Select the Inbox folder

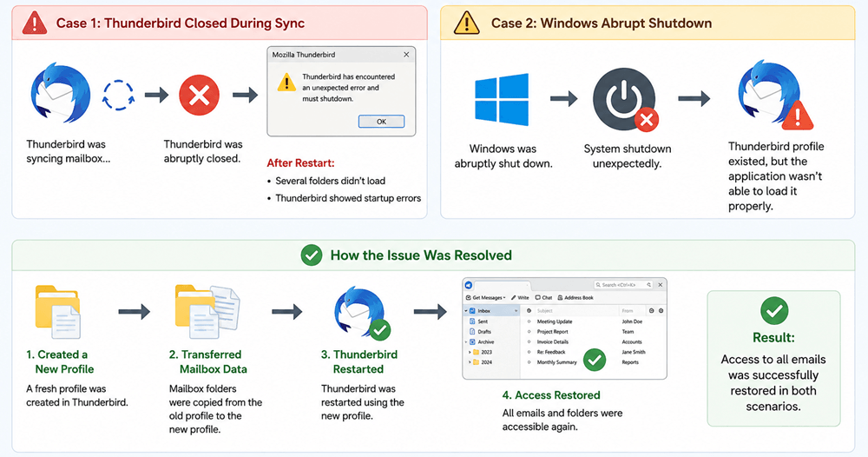click(x=491, y=311)
